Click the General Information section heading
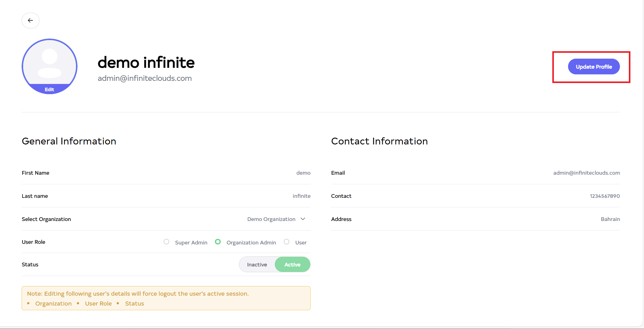644x329 pixels. pos(69,141)
